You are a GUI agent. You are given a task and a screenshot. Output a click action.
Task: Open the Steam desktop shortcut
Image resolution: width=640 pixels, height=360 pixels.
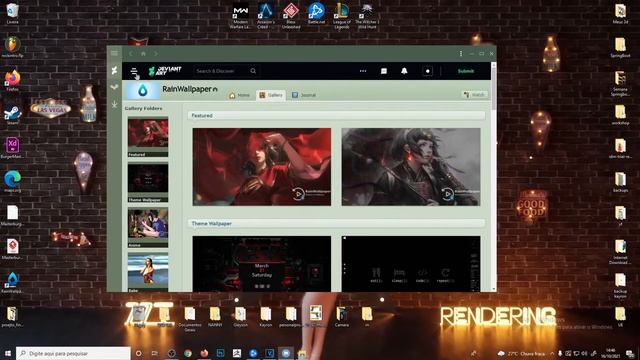coord(12,114)
